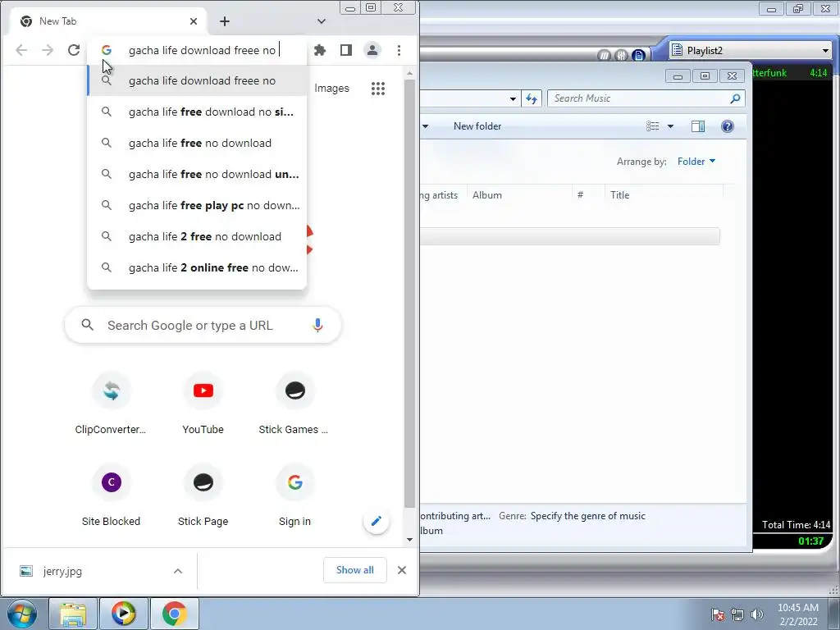Click the Chrome taskbar icon

pyautogui.click(x=175, y=614)
